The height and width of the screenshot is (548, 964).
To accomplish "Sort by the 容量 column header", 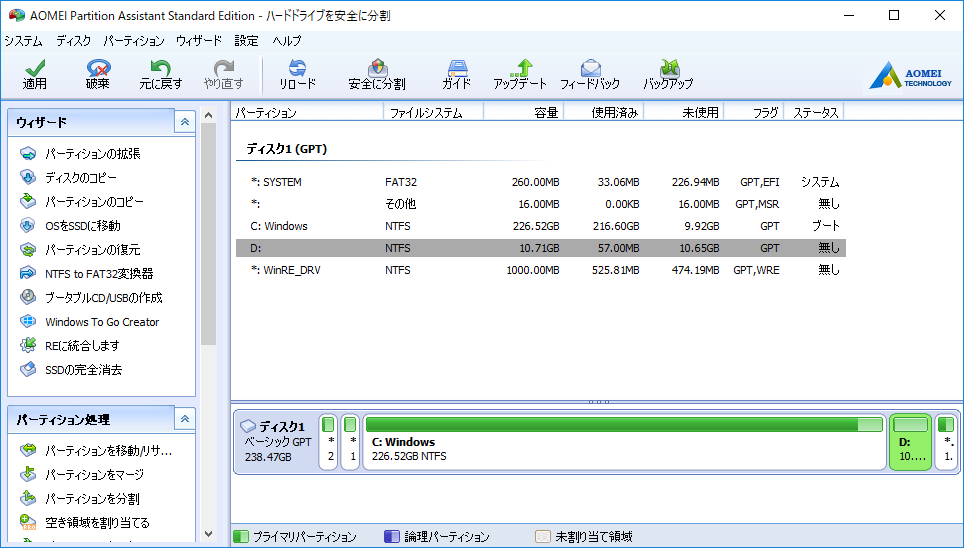I will tap(523, 113).
